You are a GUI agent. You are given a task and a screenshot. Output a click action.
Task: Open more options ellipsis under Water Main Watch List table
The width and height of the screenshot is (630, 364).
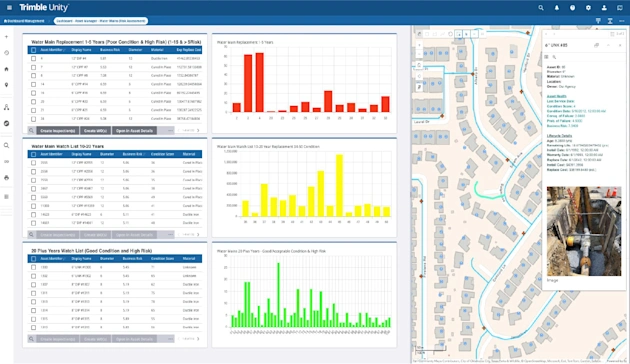170,235
